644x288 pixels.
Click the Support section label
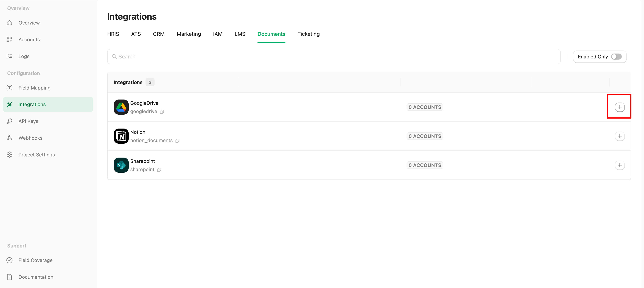pyautogui.click(x=17, y=246)
